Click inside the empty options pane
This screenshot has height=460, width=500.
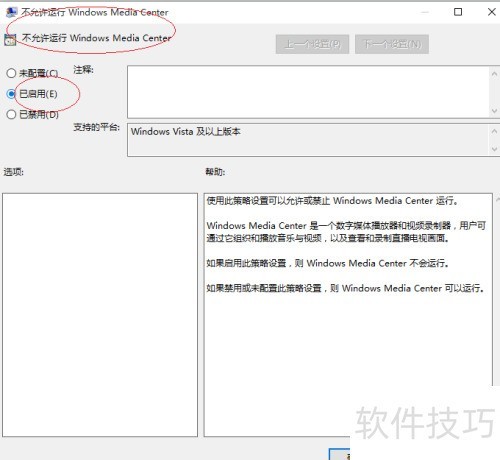point(100,315)
